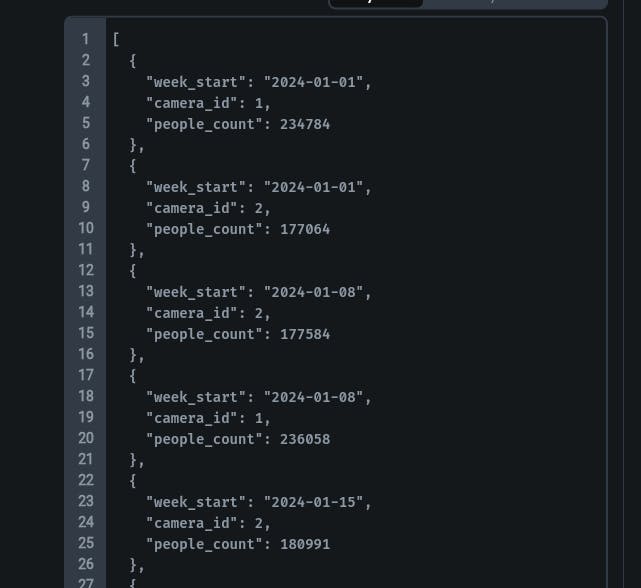Click the people_count value 234784

click(x=297, y=124)
